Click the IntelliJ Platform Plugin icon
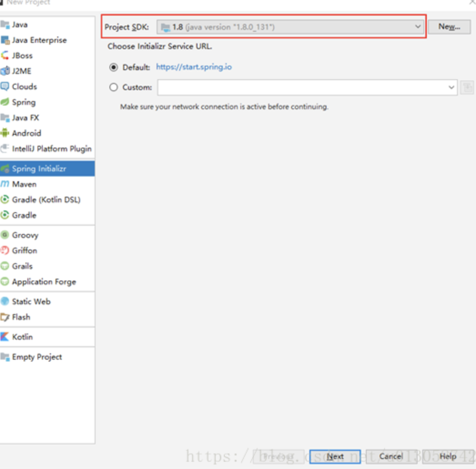The height and width of the screenshot is (469, 476). 5,148
